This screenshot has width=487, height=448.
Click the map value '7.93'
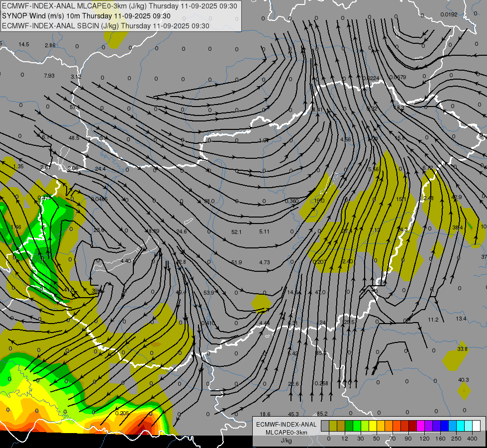[49, 76]
